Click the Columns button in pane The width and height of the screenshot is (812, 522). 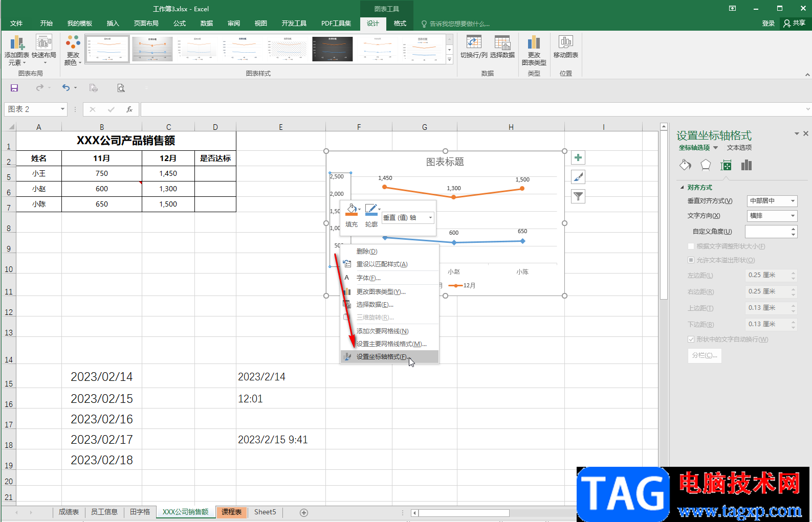coord(705,355)
